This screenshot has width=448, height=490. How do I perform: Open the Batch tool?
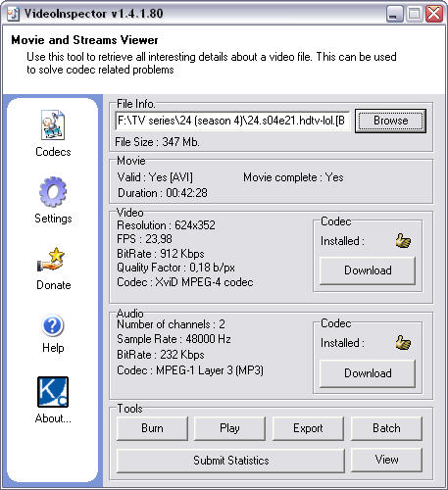(x=386, y=428)
